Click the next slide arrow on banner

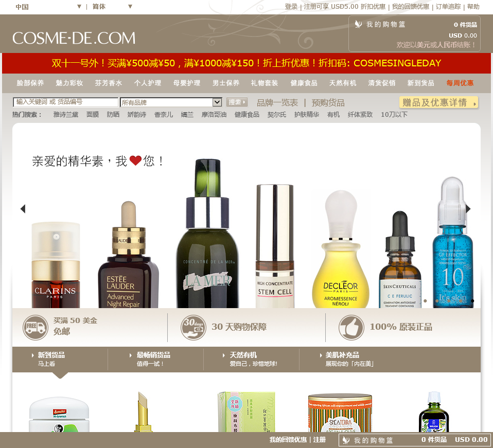tap(468, 209)
